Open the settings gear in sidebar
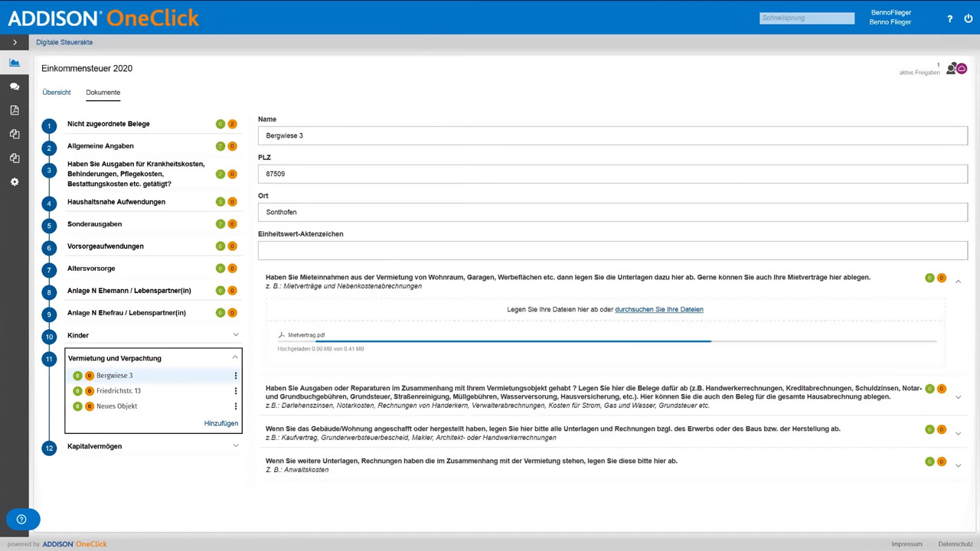This screenshot has height=551, width=980. point(15,182)
